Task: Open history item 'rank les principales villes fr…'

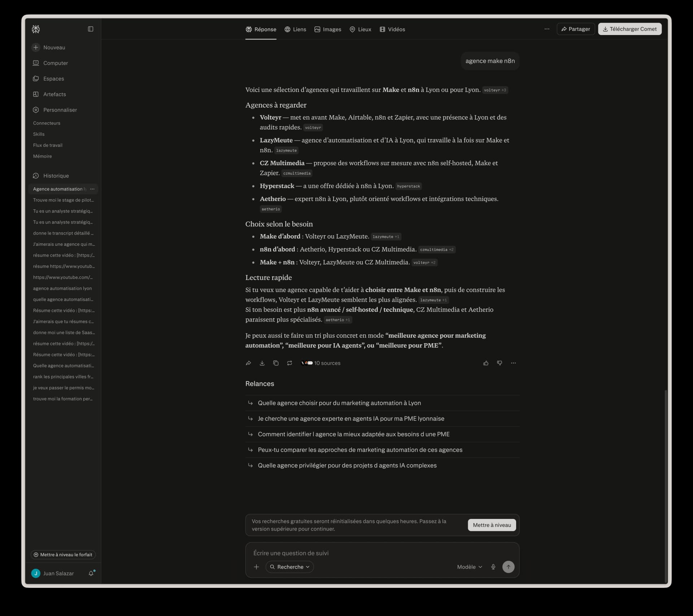Action: point(63,377)
